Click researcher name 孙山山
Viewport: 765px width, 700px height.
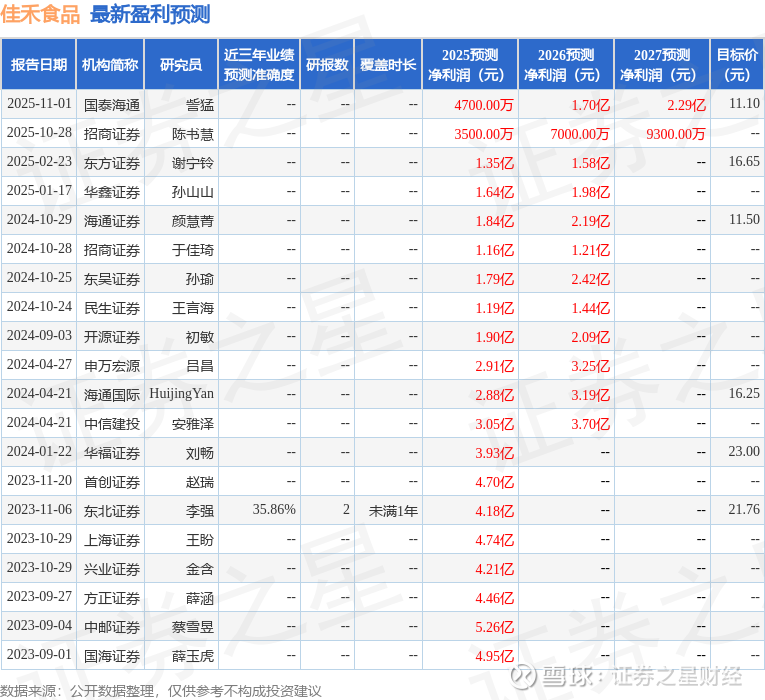coord(193,192)
